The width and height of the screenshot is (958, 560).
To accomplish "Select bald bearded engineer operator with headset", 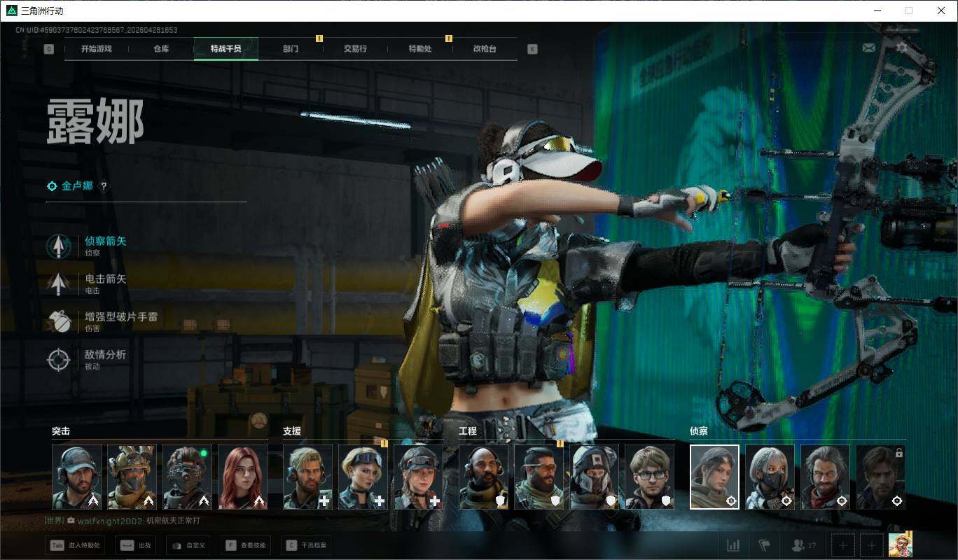I will 484,477.
